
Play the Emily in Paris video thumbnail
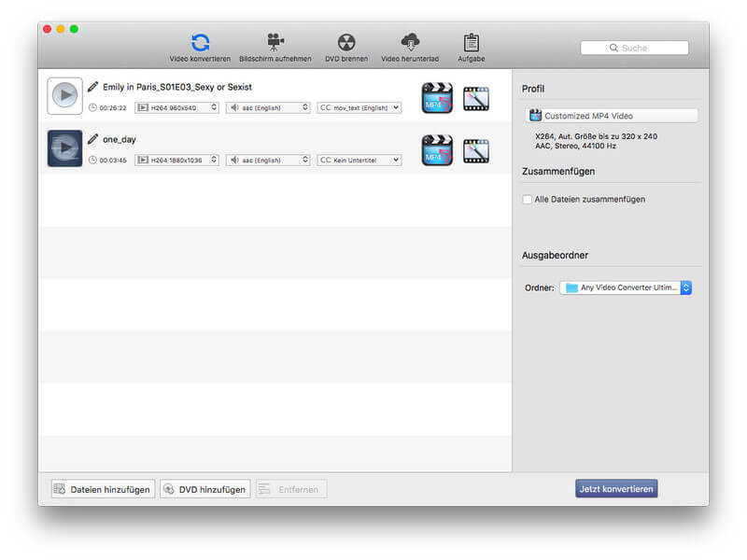[64, 95]
